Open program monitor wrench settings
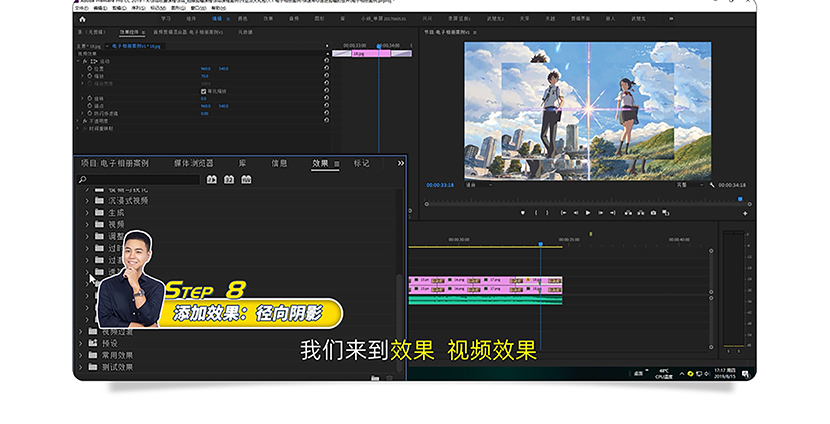Image resolution: width=830 pixels, height=424 pixels. click(x=712, y=185)
